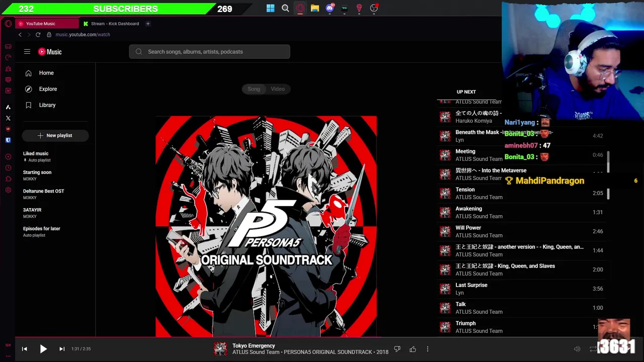Image resolution: width=644 pixels, height=362 pixels.
Task: Go back in browser history
Action: point(20,35)
